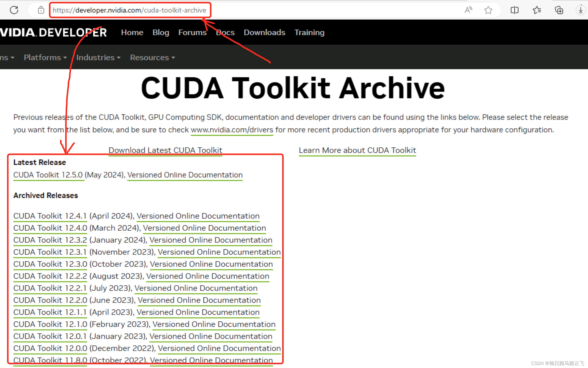Click the Read Aloud icon
Viewport: 588px width, 368px height.
tap(468, 10)
